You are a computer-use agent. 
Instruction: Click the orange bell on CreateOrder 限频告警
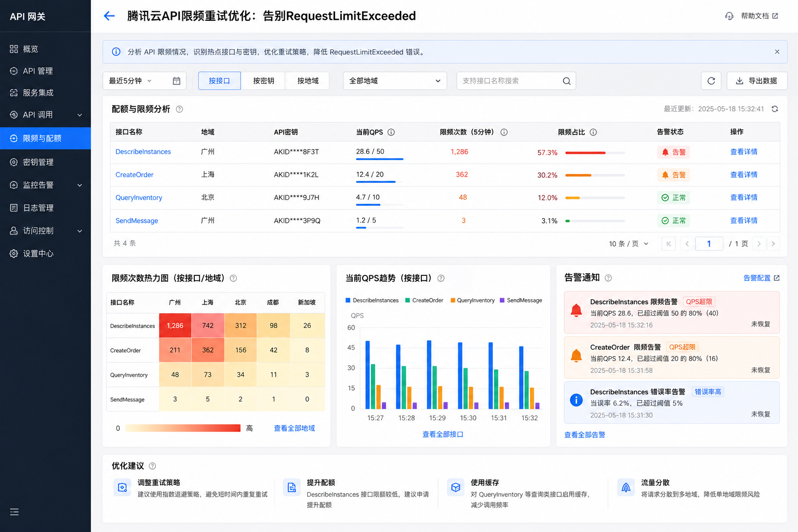click(x=576, y=356)
